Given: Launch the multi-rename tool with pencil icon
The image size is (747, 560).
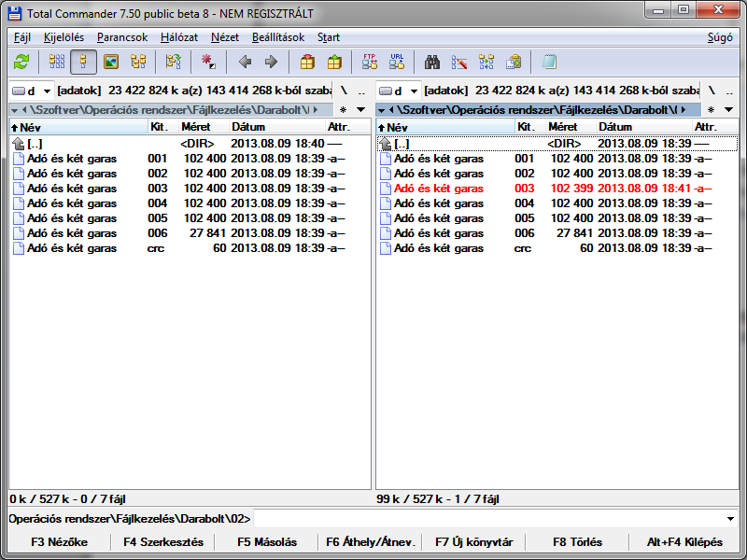Looking at the screenshot, I should pyautogui.click(x=459, y=62).
